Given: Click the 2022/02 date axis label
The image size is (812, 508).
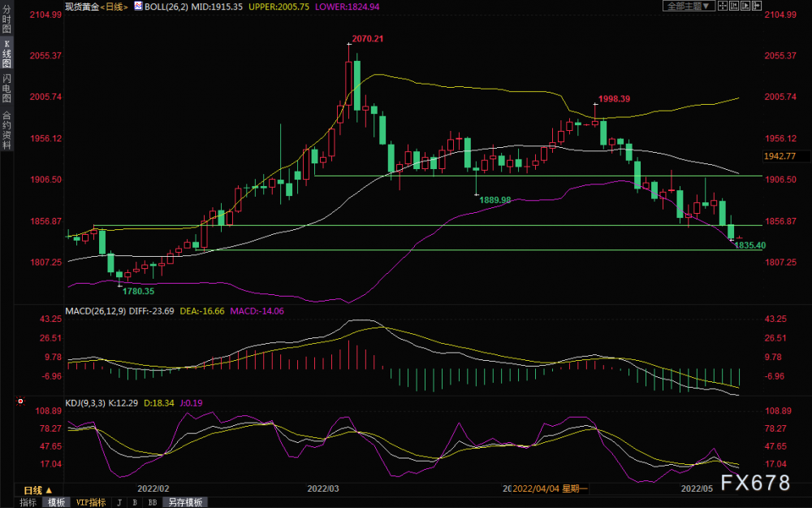Looking at the screenshot, I should [x=153, y=488].
